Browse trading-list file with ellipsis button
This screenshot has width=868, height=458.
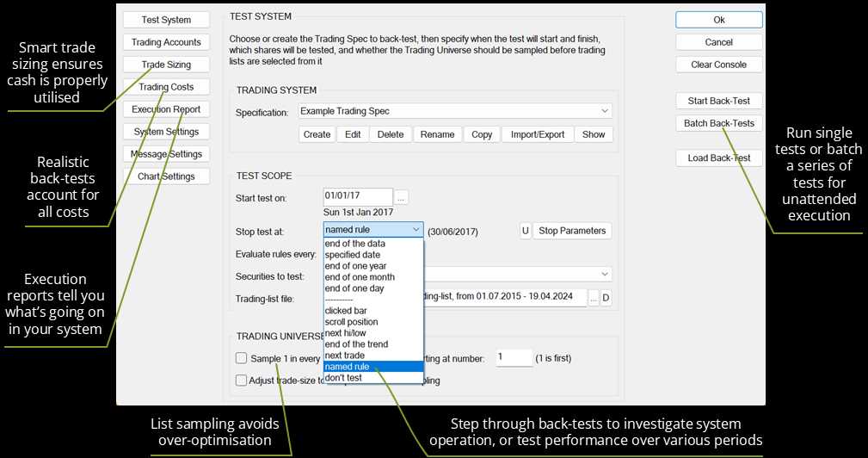pos(594,298)
